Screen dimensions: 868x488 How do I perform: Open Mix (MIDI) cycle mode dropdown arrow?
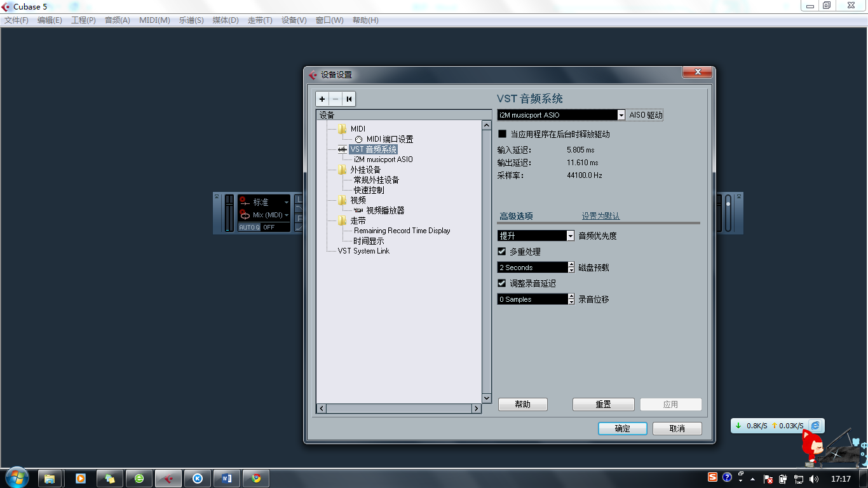[287, 215]
